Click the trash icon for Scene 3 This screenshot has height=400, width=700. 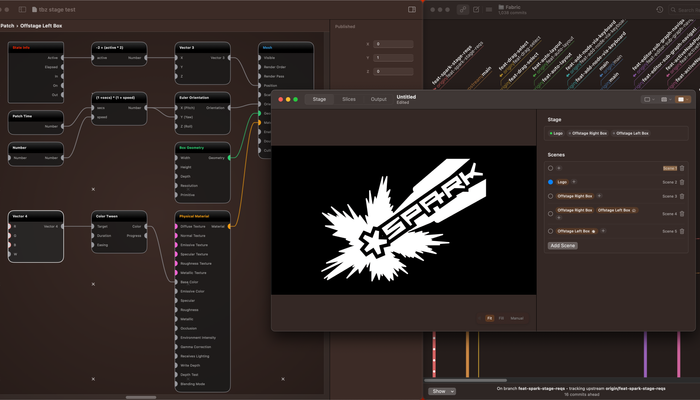point(682,196)
